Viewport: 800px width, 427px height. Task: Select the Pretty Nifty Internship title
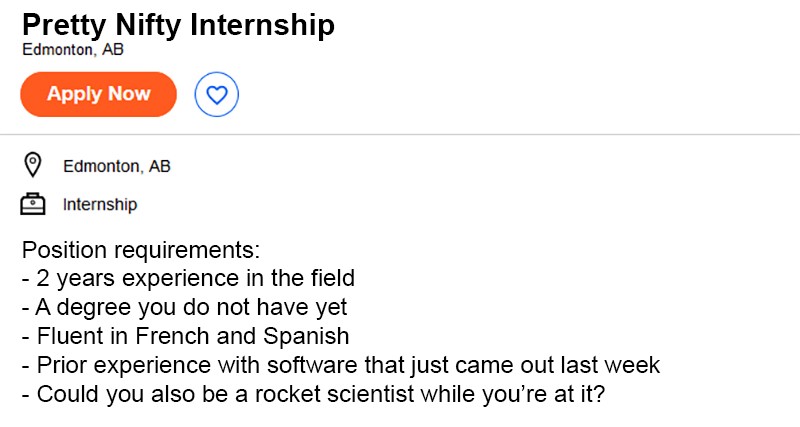[179, 24]
